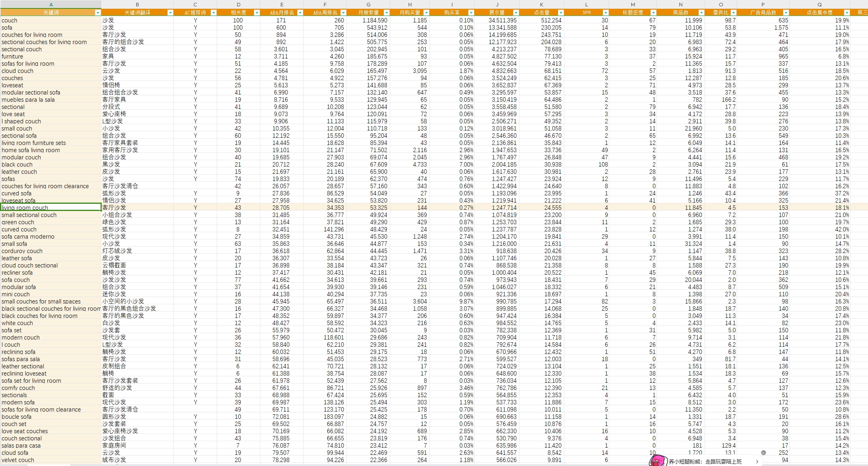This screenshot has width=868, height=466.
Task: Select the 'velvet couch' keyword cell
Action: click(x=51, y=460)
